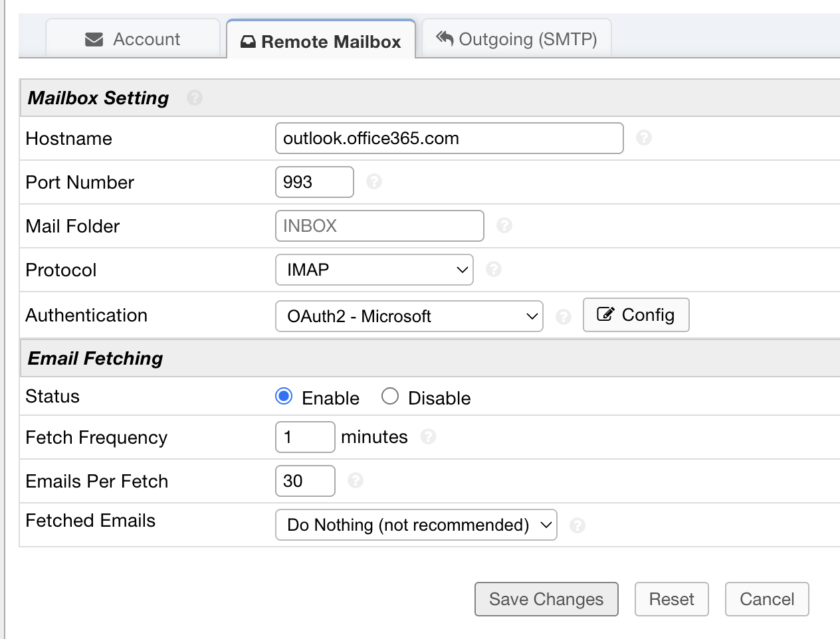Click help icon beside Fetched Emails dropdown

577,526
